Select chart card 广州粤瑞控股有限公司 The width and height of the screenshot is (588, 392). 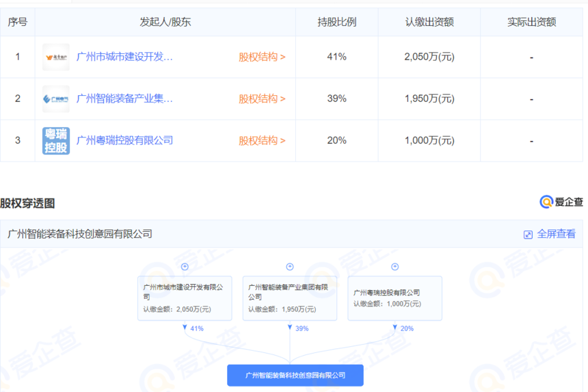point(395,298)
